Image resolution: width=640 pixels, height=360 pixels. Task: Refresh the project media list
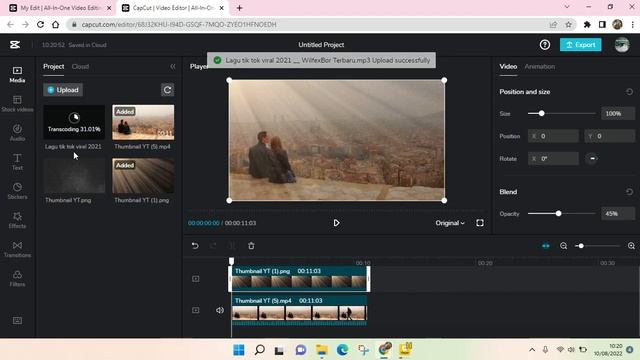click(x=167, y=90)
